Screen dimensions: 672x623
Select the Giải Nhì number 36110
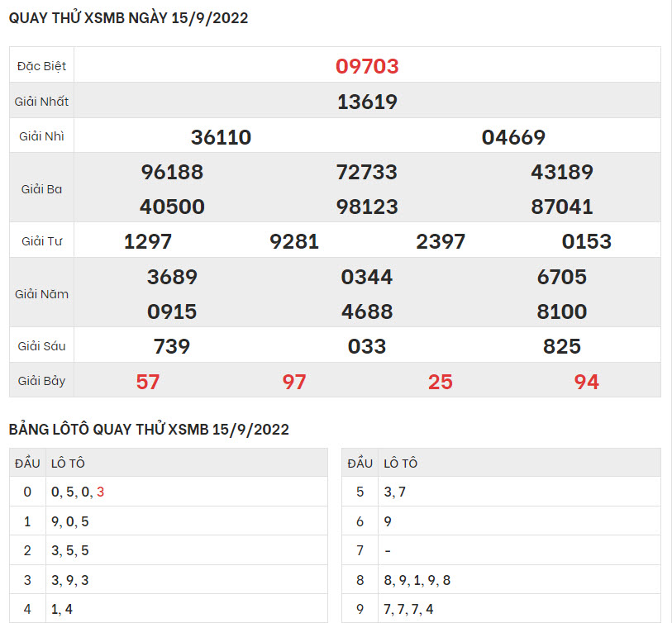[x=221, y=137]
